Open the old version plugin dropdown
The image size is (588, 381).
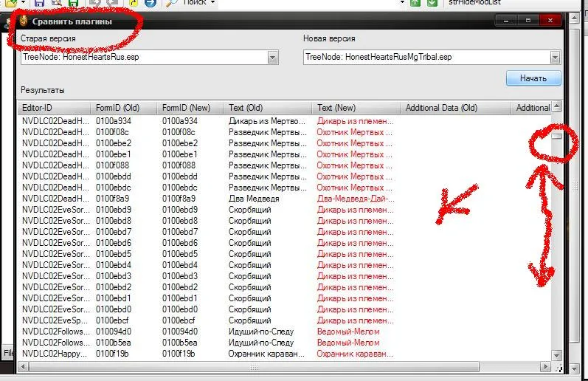point(273,58)
